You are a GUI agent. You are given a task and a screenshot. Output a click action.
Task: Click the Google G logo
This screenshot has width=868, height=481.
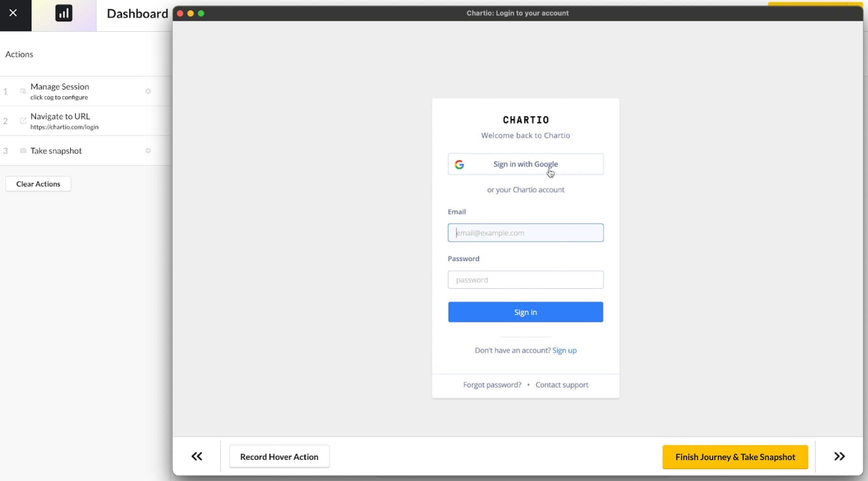pyautogui.click(x=459, y=164)
